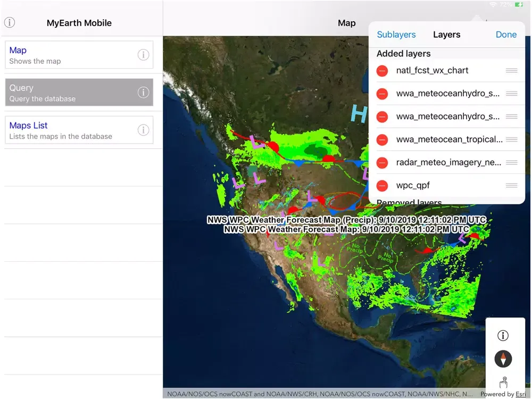Tap the Layers title in popup
Viewport: 532px width, 399px height.
446,35
